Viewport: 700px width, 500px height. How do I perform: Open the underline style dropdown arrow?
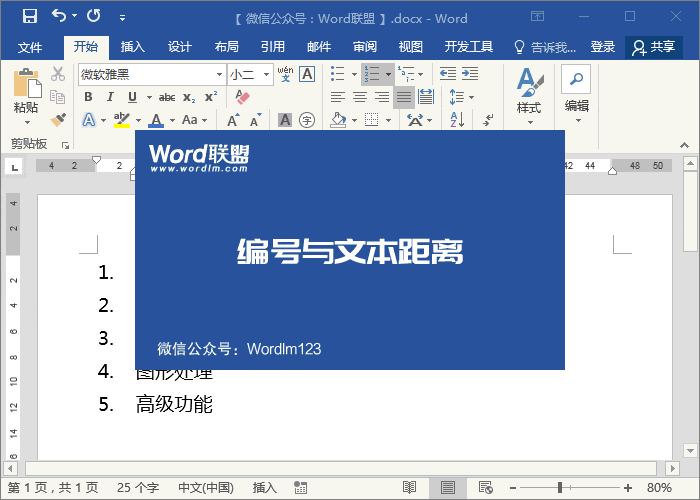(149, 97)
